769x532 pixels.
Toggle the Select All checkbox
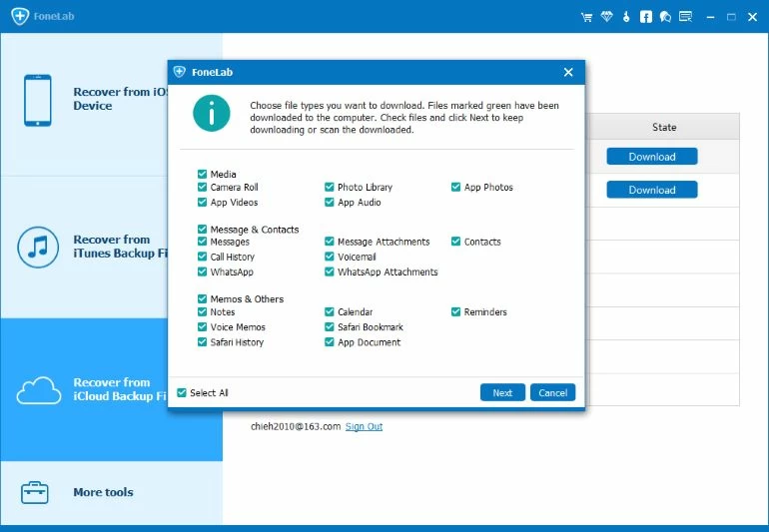tap(182, 393)
